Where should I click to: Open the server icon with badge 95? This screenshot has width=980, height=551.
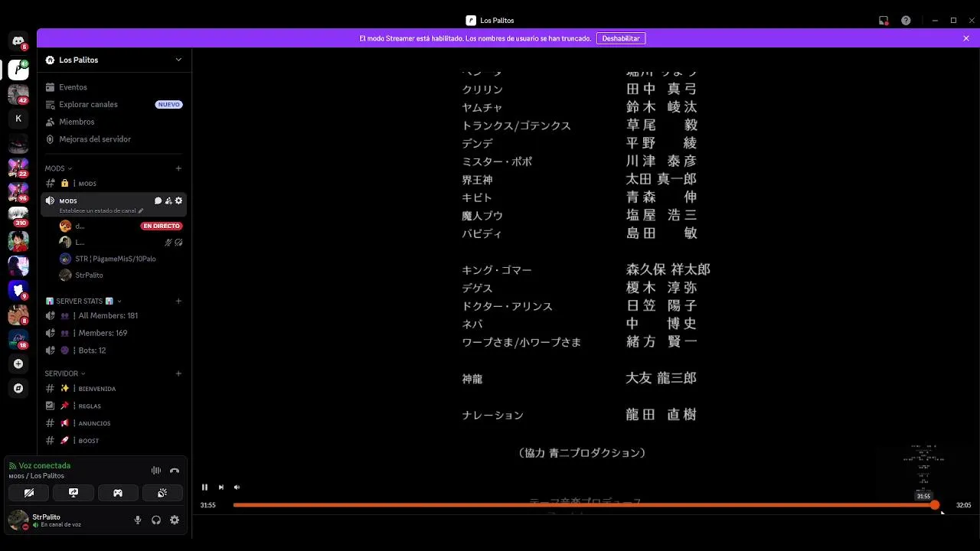pyautogui.click(x=18, y=192)
